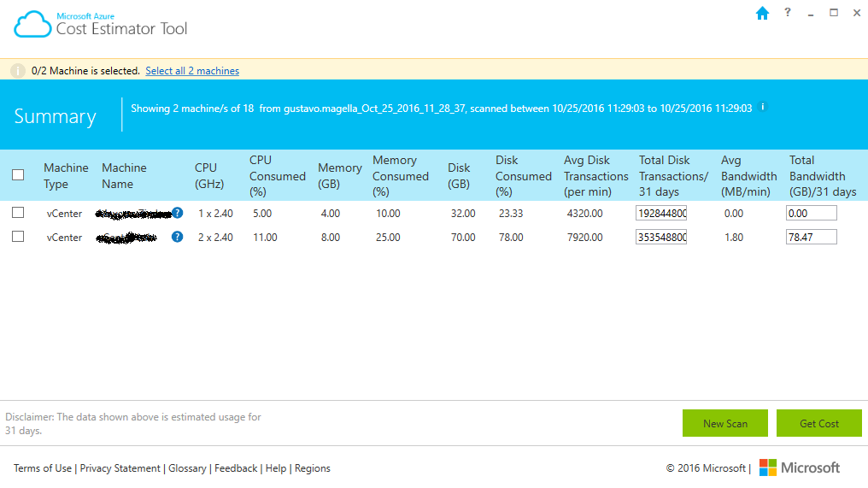Click the Get Cost button

(x=819, y=423)
